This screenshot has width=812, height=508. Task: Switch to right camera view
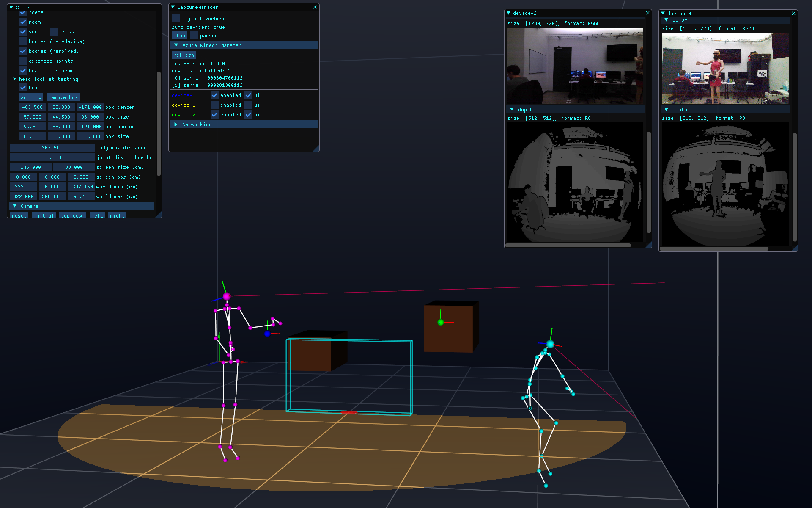click(117, 215)
